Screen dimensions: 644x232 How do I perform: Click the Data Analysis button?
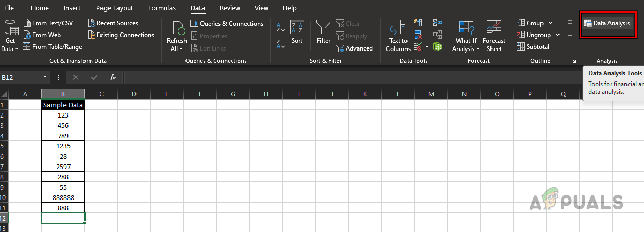pos(606,23)
